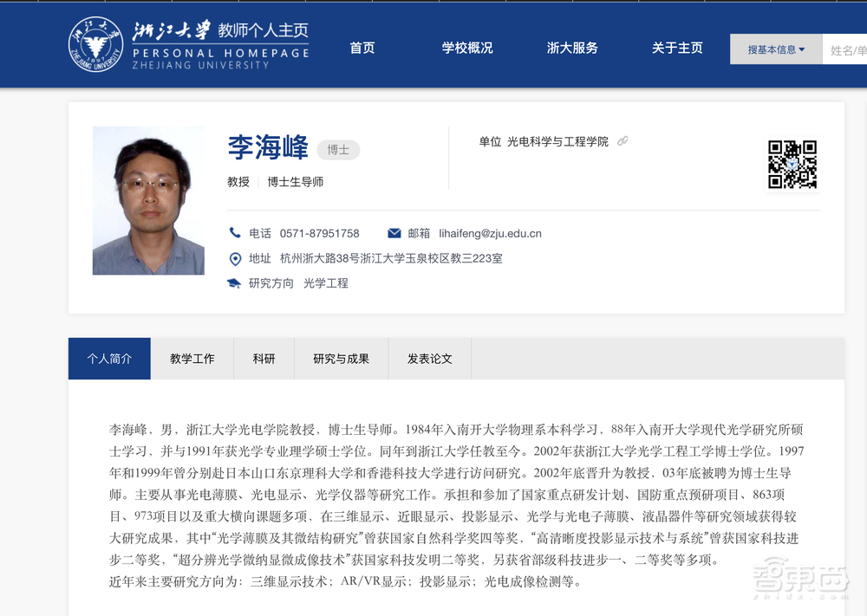Expand the 搜基本信息 dropdown
This screenshot has height=616, width=867.
pos(774,49)
